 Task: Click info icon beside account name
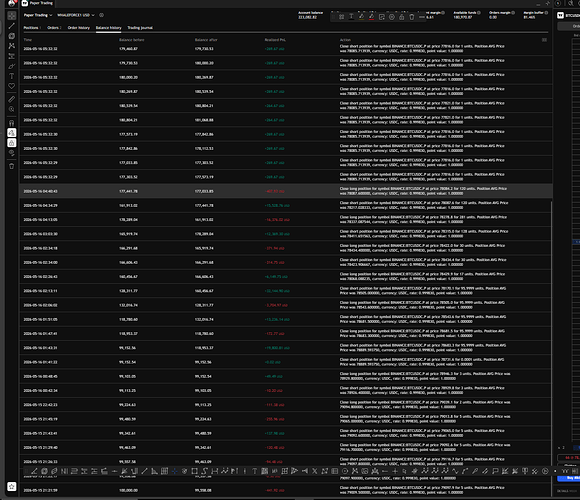(101, 15)
